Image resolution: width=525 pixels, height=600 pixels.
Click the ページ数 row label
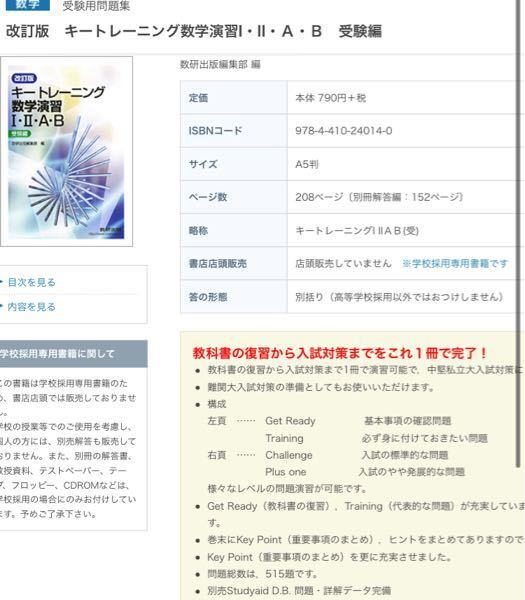pos(208,197)
